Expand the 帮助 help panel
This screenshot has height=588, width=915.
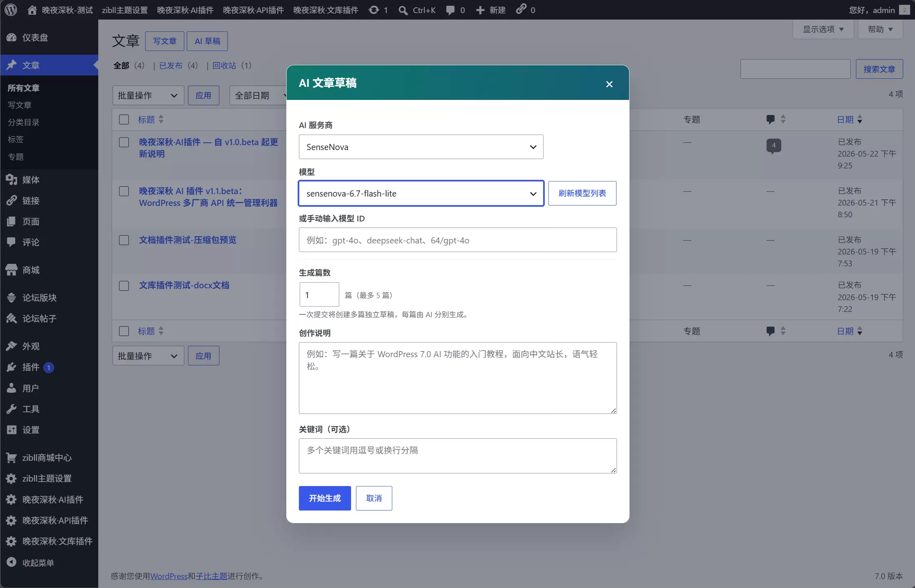click(880, 29)
